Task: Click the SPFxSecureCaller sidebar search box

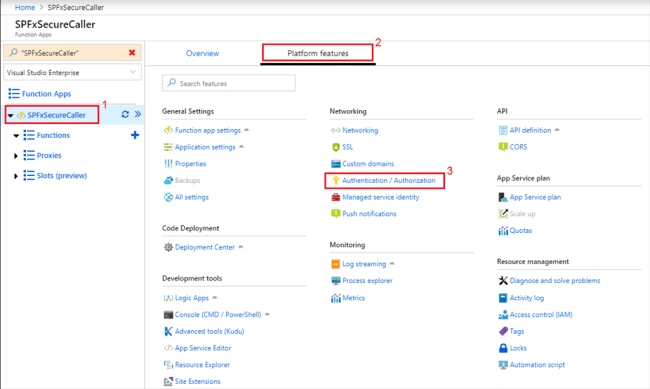Action: pyautogui.click(x=73, y=53)
